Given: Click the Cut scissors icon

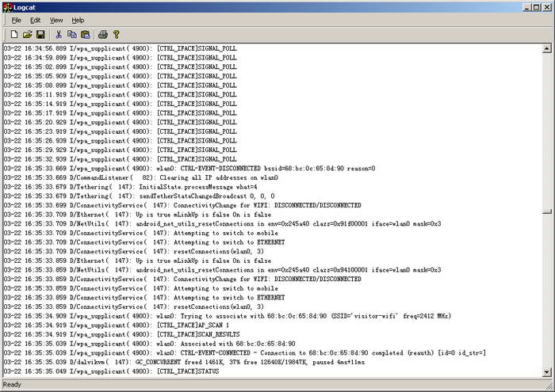Looking at the screenshot, I should pyautogui.click(x=59, y=34).
